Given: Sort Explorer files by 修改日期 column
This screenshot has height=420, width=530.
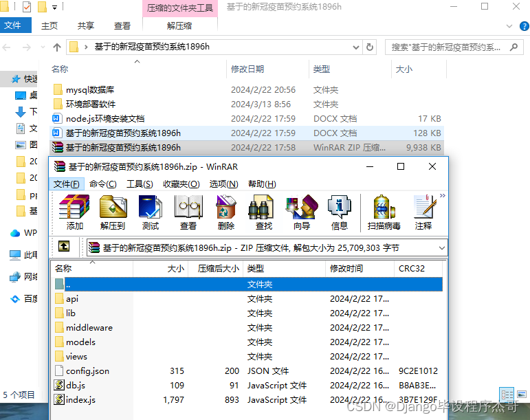Looking at the screenshot, I should tap(267, 69).
